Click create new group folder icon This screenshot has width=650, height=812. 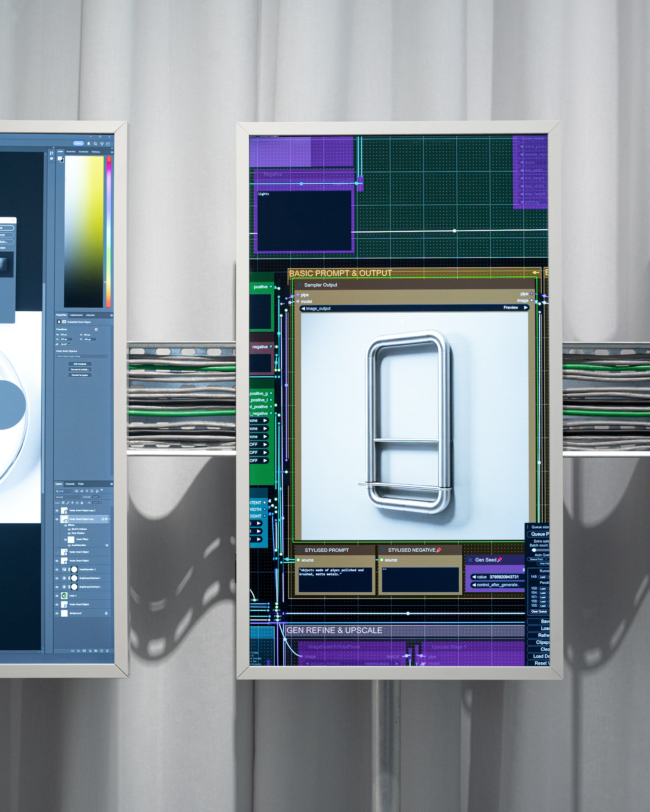click(96, 651)
